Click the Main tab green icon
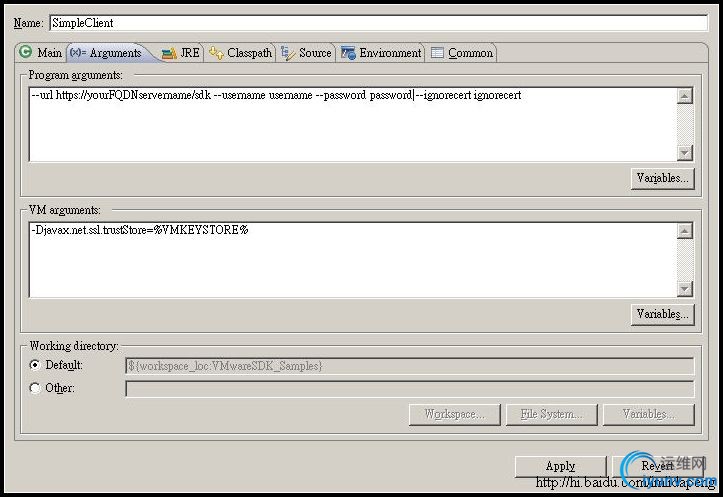723x497 pixels. tap(26, 52)
